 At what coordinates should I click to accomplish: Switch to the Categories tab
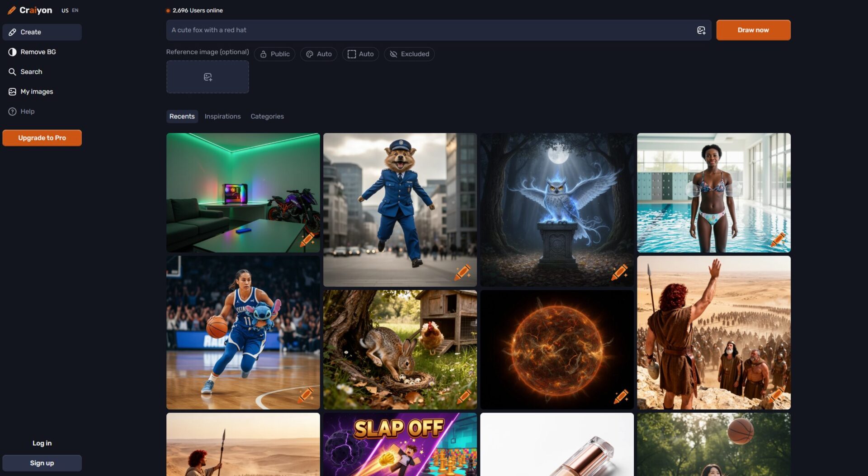pos(267,116)
